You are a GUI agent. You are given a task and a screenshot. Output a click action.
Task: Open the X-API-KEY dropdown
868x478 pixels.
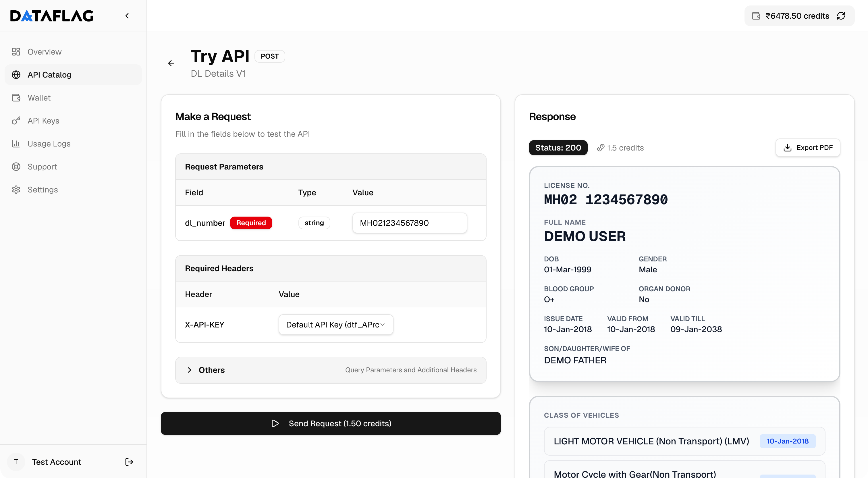tap(335, 325)
